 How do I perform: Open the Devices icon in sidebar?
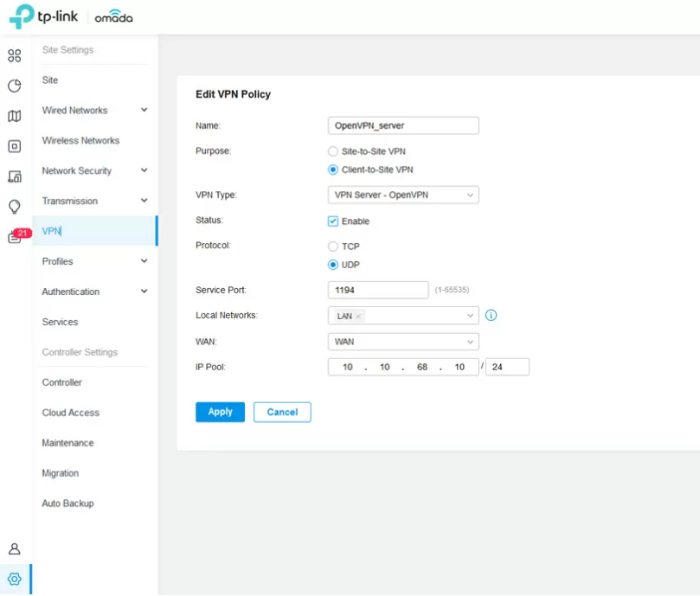pos(14,146)
